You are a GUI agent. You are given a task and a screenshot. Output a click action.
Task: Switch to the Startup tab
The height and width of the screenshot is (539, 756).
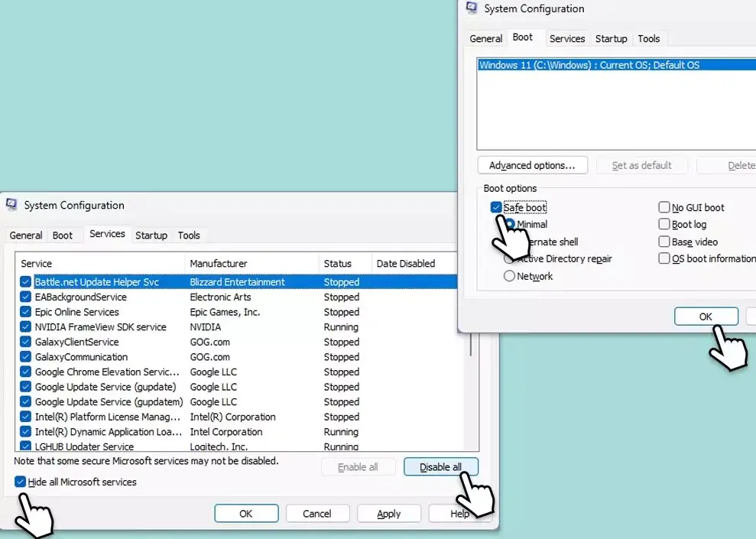tap(611, 38)
